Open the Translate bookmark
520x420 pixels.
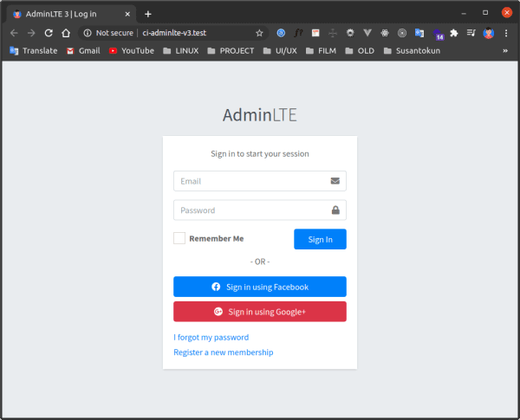[x=34, y=51]
